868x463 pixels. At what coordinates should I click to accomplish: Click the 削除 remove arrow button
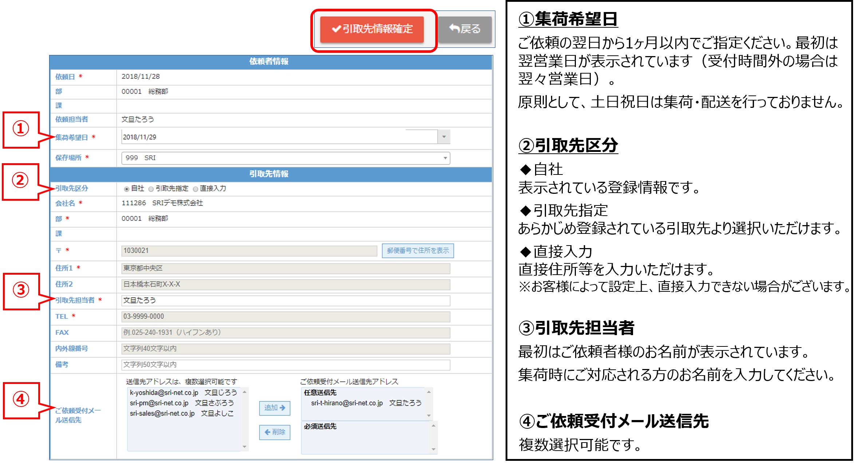[x=275, y=432]
